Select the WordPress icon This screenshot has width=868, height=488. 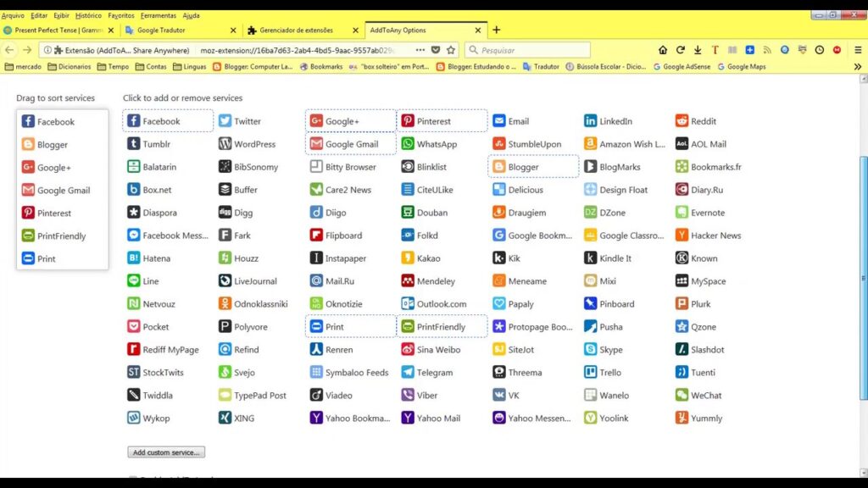pos(225,144)
